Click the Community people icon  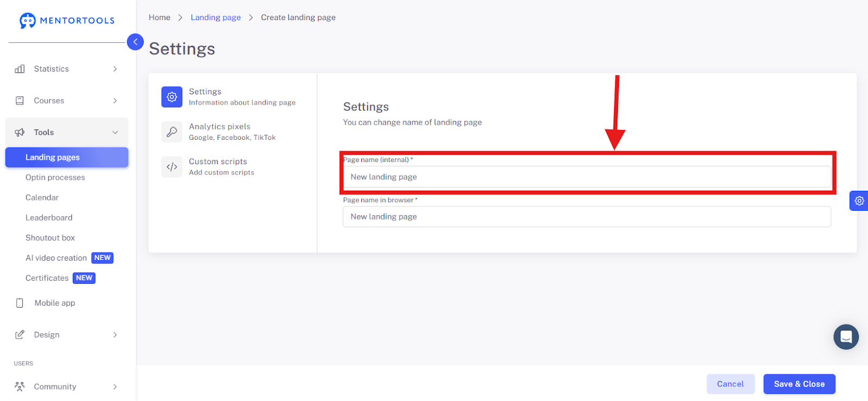click(x=20, y=386)
